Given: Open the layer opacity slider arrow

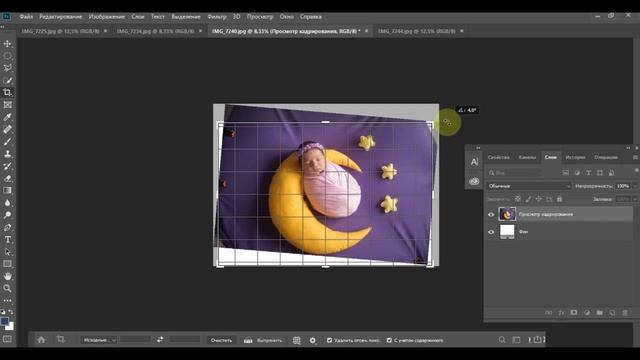Looking at the screenshot, I should point(635,186).
